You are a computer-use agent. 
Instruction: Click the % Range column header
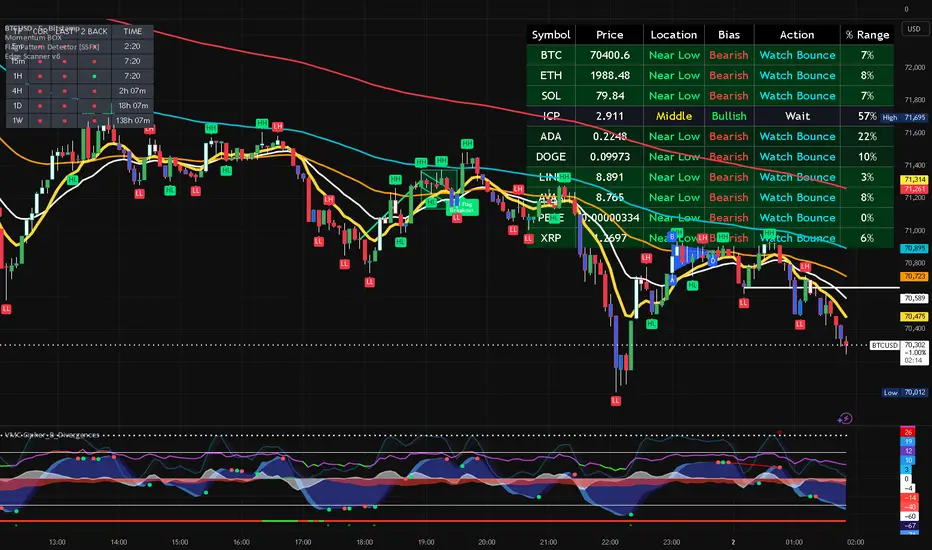coord(867,34)
